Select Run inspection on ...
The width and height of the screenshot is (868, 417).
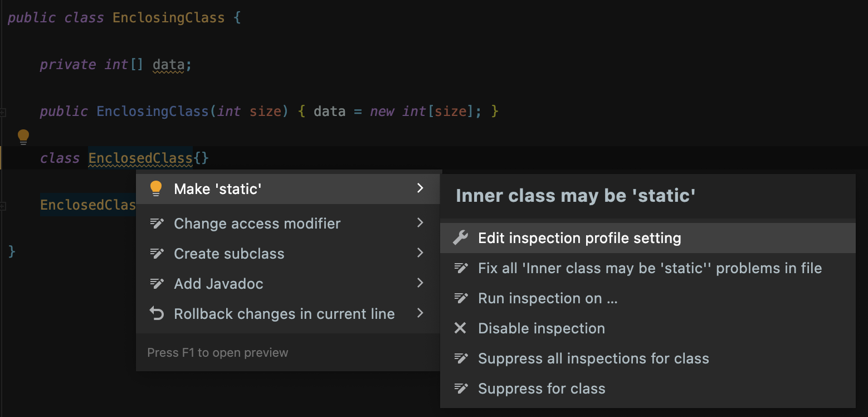pyautogui.click(x=648, y=298)
